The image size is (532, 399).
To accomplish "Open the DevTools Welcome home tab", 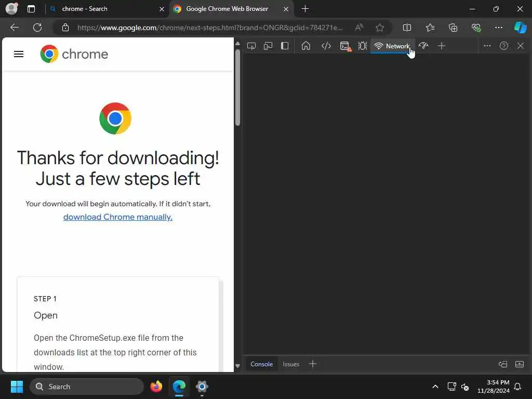I will tap(306, 46).
